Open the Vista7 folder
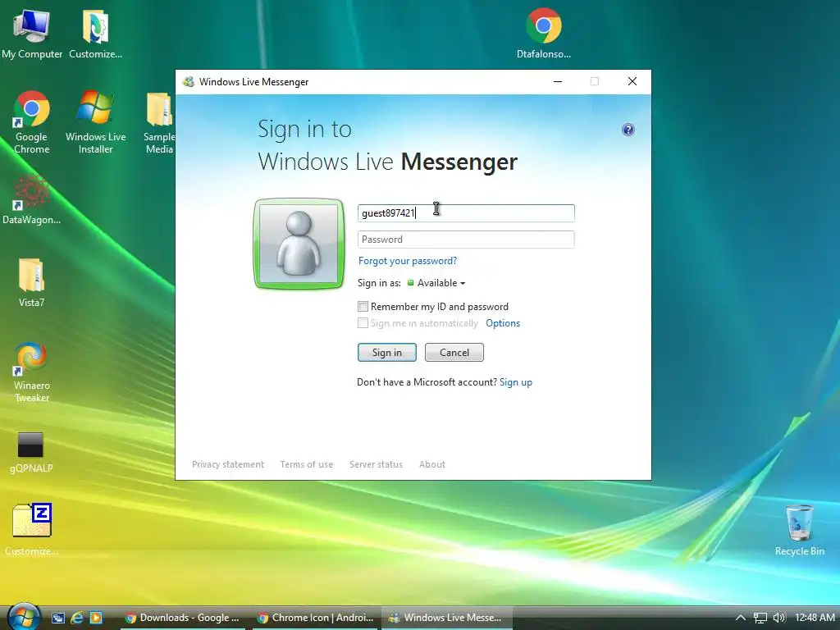 pyautogui.click(x=32, y=283)
